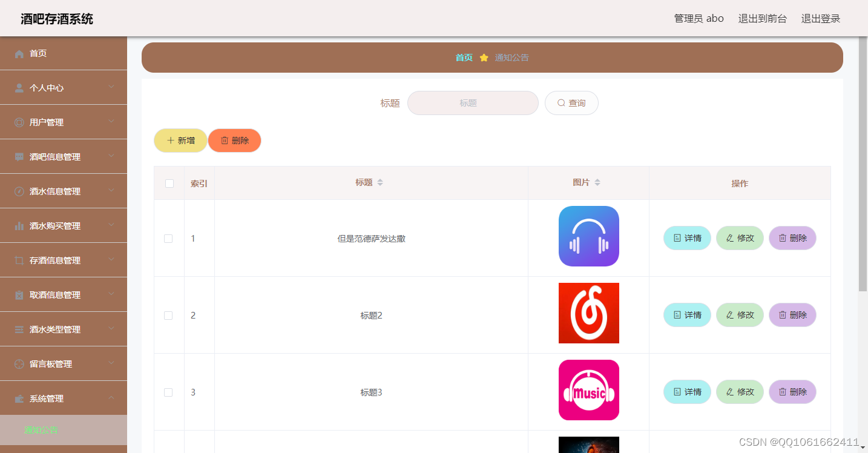Click the 酒水购买管理 bar-chart icon

click(x=19, y=225)
